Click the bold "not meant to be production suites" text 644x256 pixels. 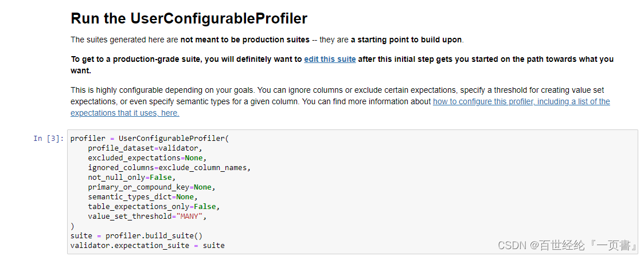tap(245, 40)
